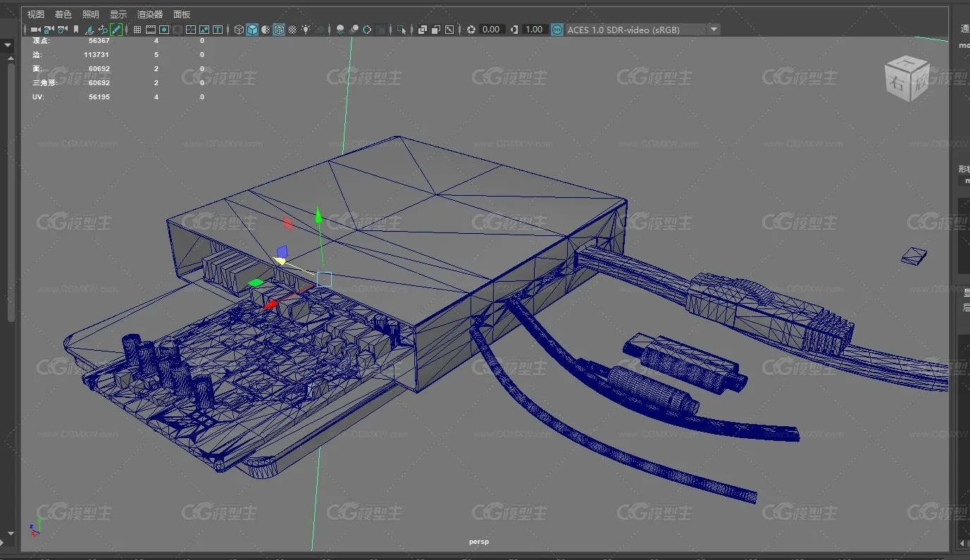970x560 pixels.
Task: Toggle the Motion Blur icon
Action: click(354, 30)
